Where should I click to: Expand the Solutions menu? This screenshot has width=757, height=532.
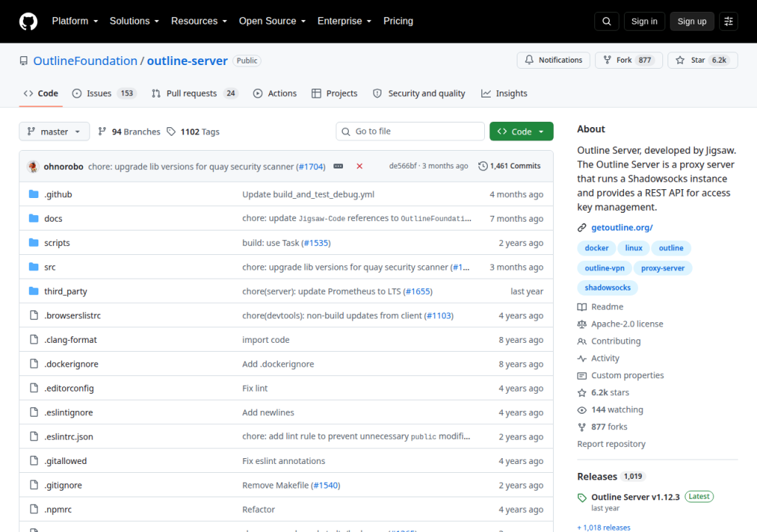click(135, 21)
